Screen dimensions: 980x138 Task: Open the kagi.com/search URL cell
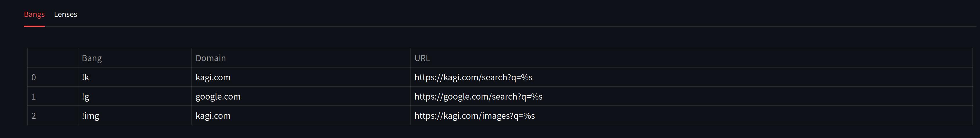pyautogui.click(x=473, y=77)
